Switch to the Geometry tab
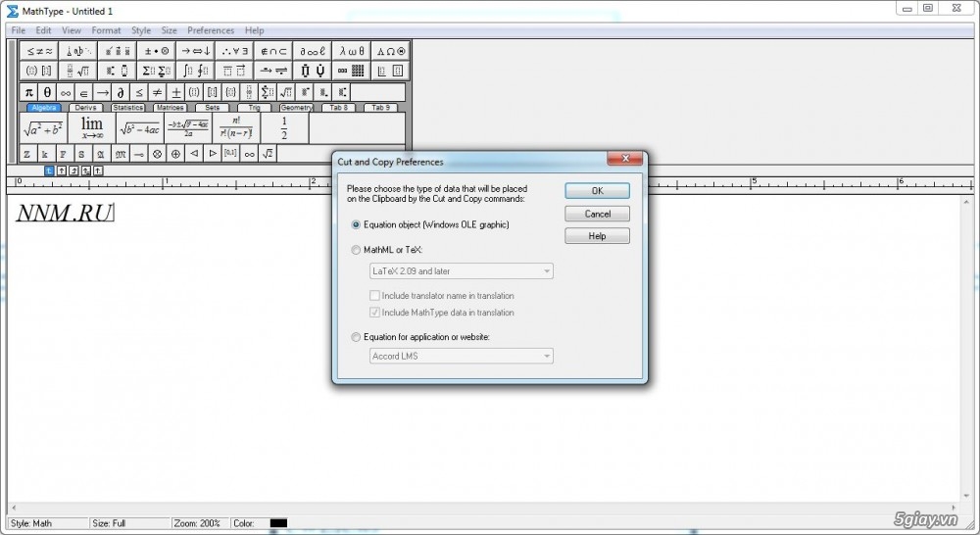This screenshot has width=980, height=535. 296,108
